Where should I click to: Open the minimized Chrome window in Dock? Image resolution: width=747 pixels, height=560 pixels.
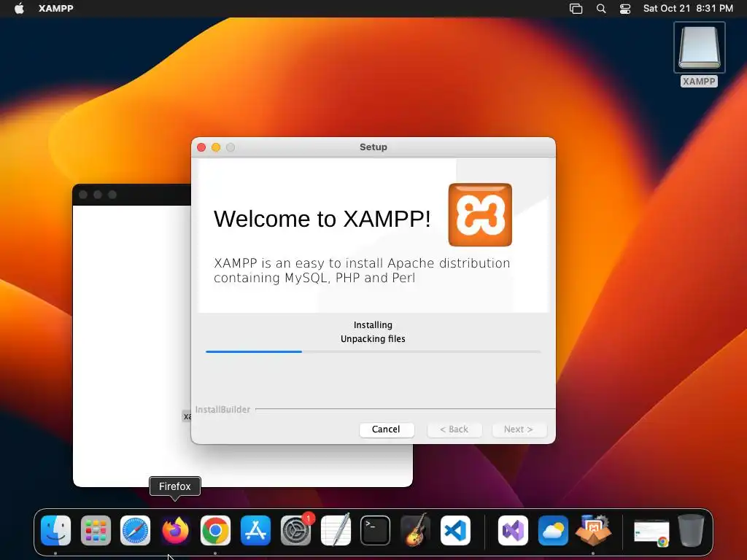pyautogui.click(x=651, y=532)
